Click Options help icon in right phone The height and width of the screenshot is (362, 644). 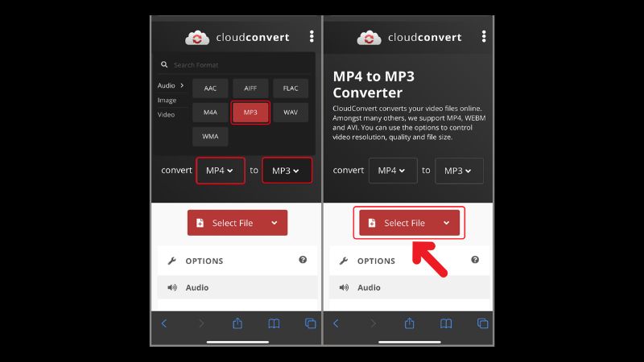(x=475, y=260)
